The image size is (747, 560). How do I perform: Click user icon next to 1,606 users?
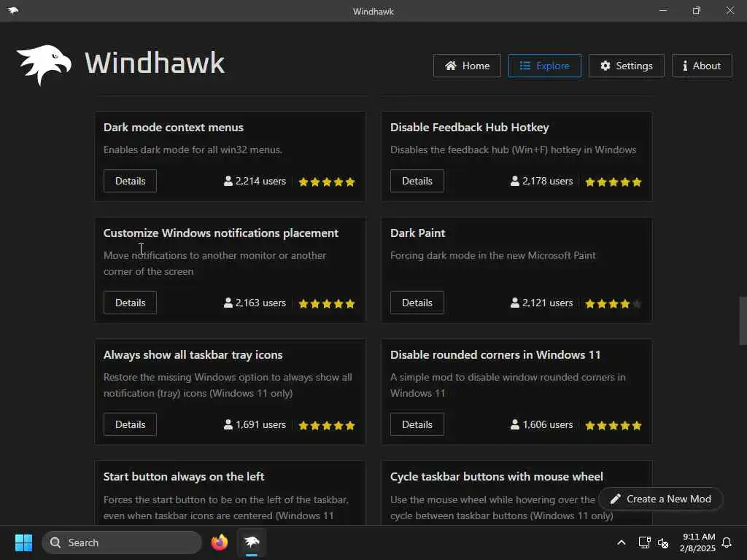pyautogui.click(x=515, y=425)
